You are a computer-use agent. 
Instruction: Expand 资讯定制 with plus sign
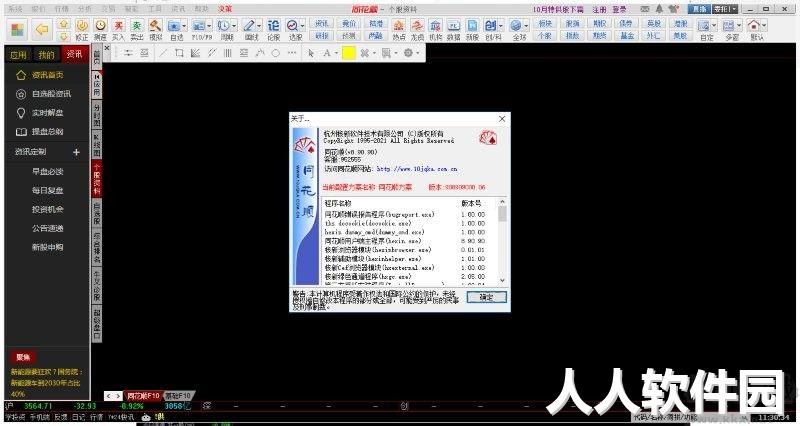76,152
